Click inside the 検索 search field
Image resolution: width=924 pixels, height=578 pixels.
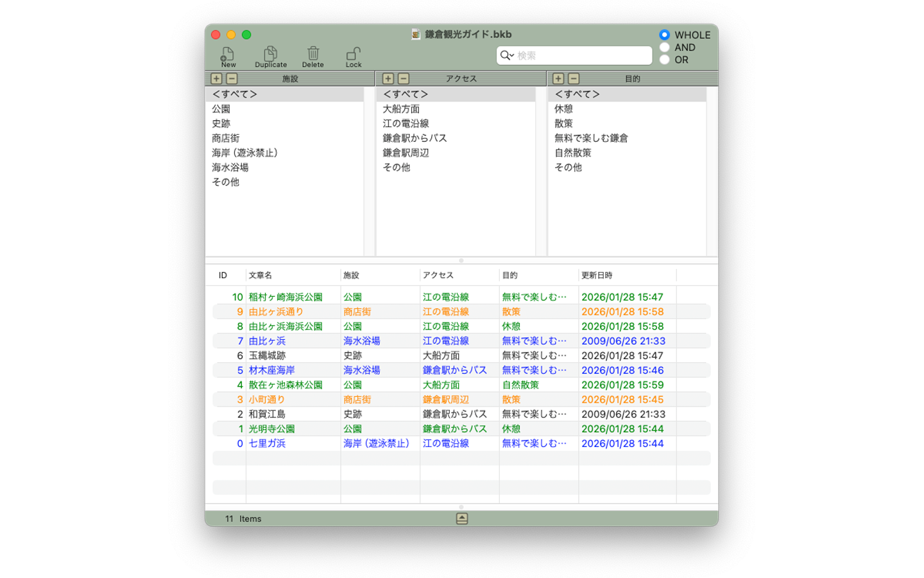[581, 56]
